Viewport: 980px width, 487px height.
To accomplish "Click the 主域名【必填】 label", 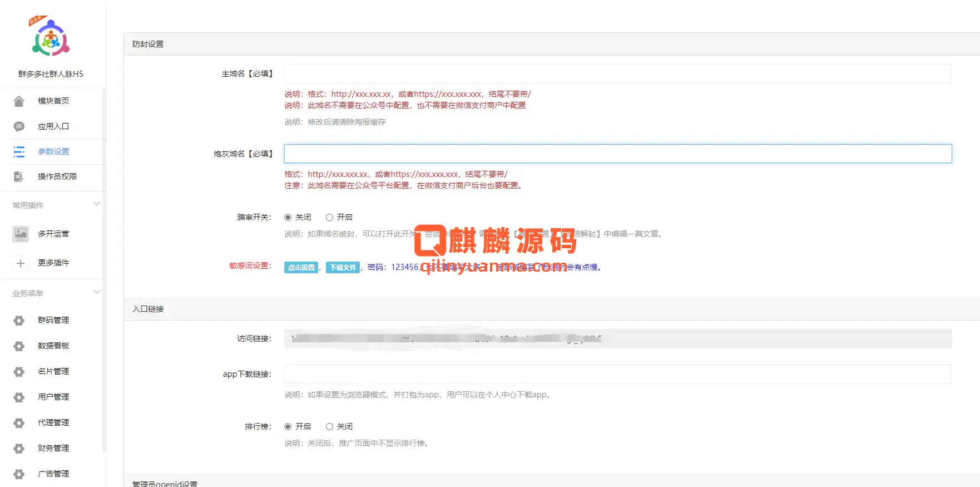I will 248,73.
